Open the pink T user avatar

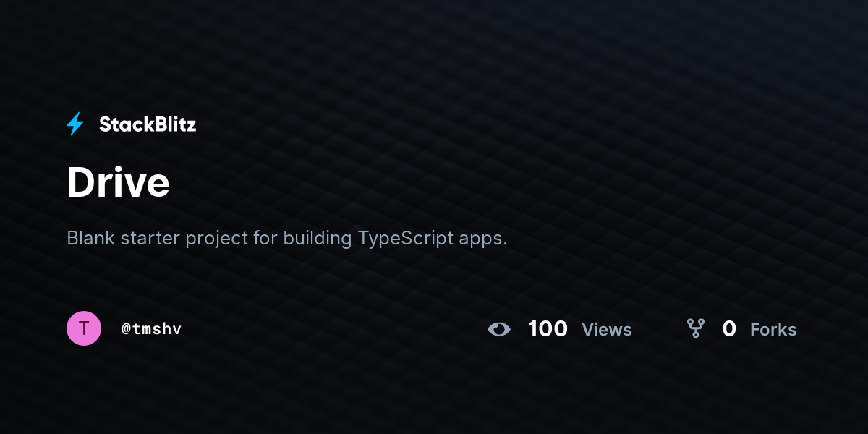(84, 328)
